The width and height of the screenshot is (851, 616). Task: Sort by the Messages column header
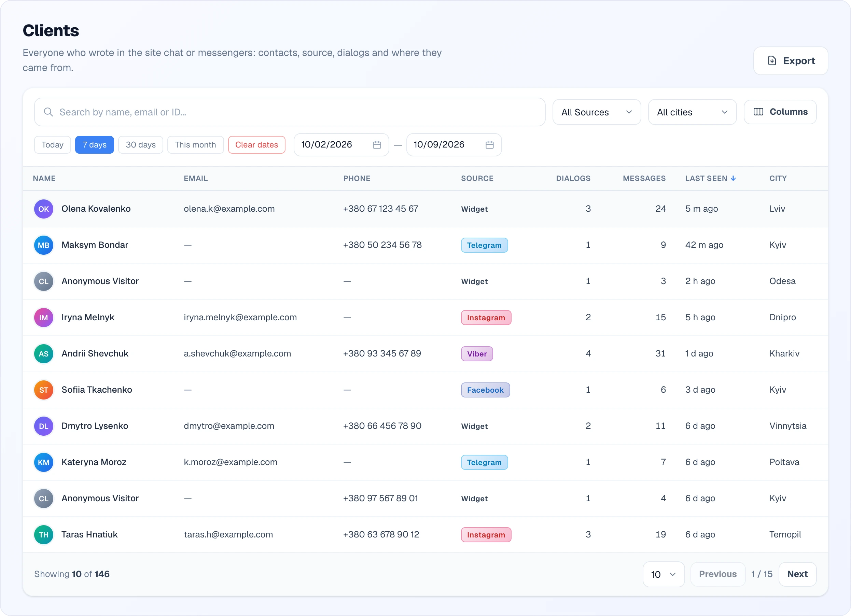[x=644, y=178]
